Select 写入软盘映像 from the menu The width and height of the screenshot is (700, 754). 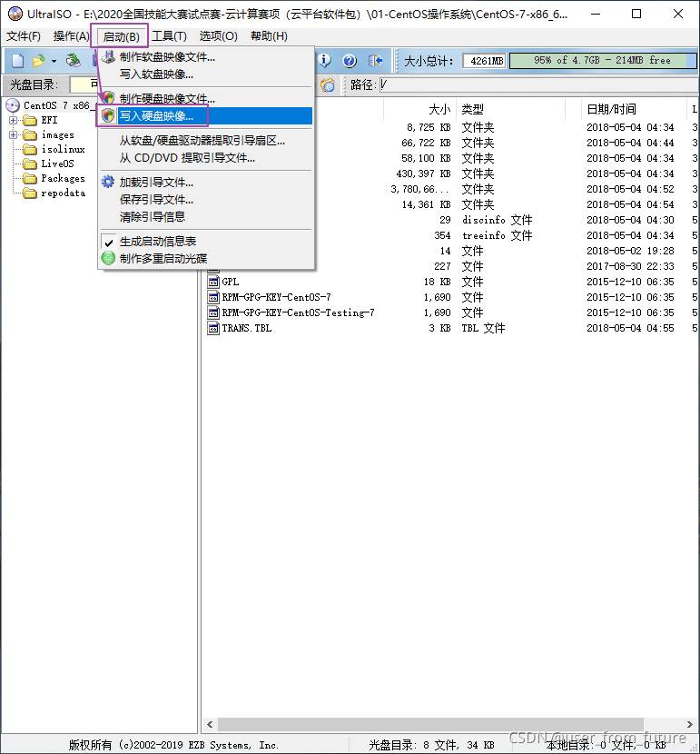click(x=156, y=74)
